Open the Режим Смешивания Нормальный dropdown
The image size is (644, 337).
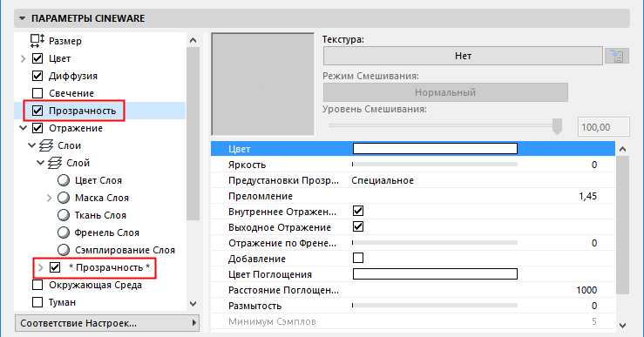[x=445, y=92]
